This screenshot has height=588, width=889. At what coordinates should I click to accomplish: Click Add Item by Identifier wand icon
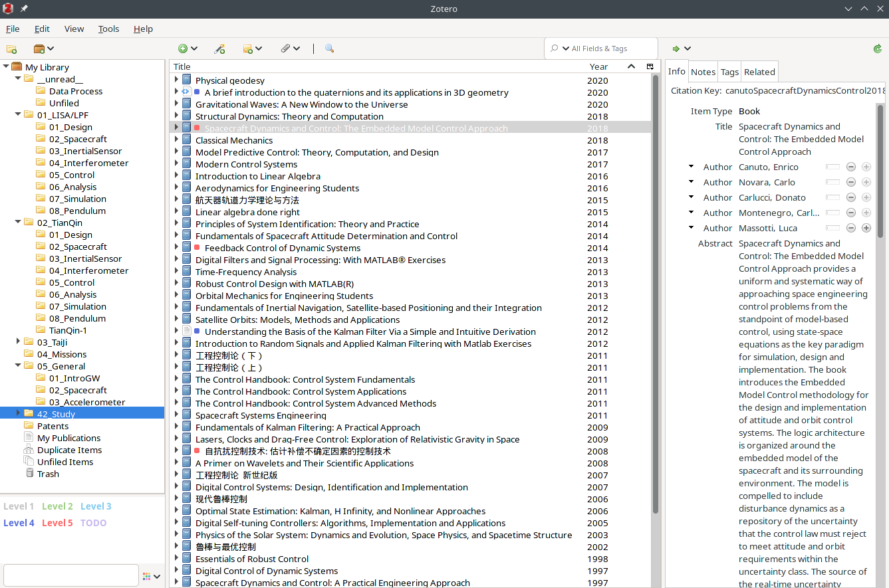click(219, 49)
